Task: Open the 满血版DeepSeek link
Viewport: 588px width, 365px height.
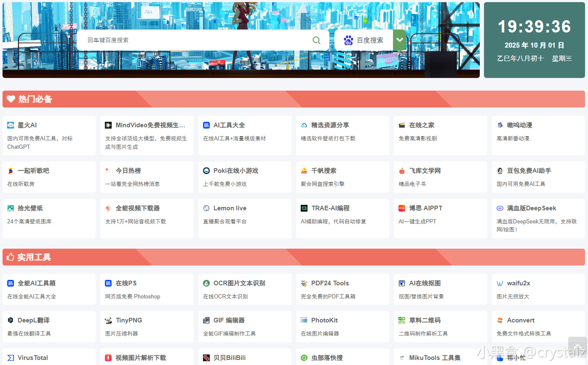Action: click(532, 208)
